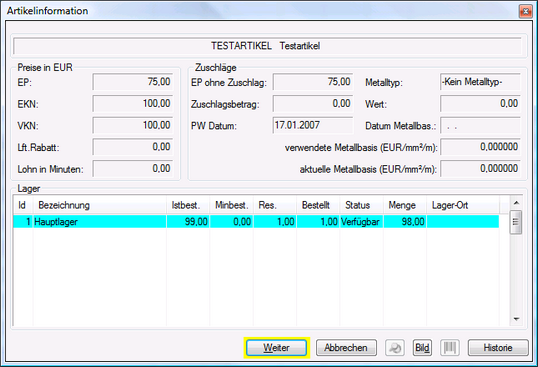This screenshot has width=538, height=367.
Task: Click the Metalltyp field showing Kein Metalltyp
Action: [480, 82]
